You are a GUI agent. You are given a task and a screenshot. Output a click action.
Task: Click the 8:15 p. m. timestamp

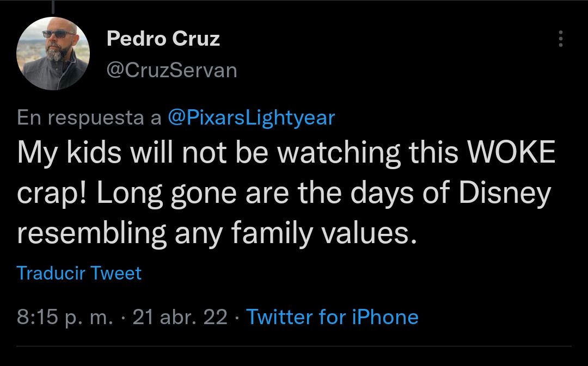coord(65,317)
